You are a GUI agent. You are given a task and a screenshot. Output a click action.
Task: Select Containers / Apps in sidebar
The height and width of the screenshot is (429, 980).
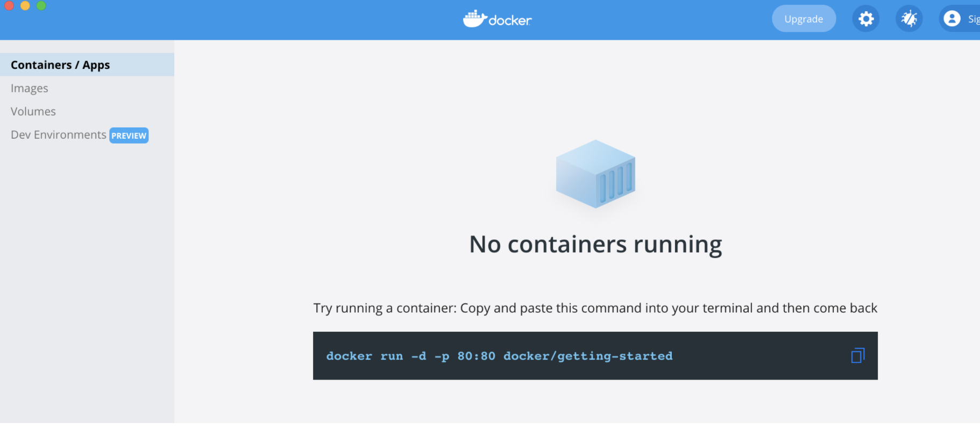click(87, 65)
